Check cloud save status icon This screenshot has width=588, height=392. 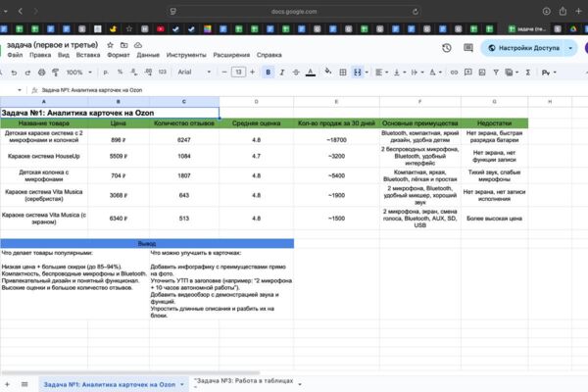coord(138,45)
